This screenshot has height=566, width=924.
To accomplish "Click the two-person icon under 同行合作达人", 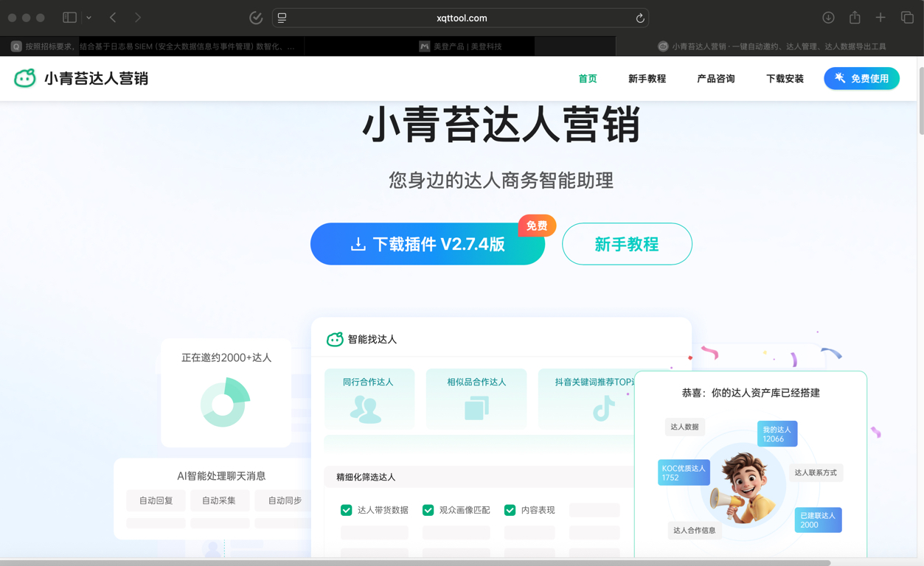I will pyautogui.click(x=366, y=409).
